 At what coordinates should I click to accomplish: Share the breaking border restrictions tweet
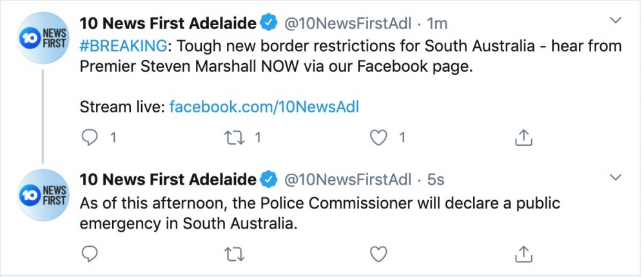524,138
